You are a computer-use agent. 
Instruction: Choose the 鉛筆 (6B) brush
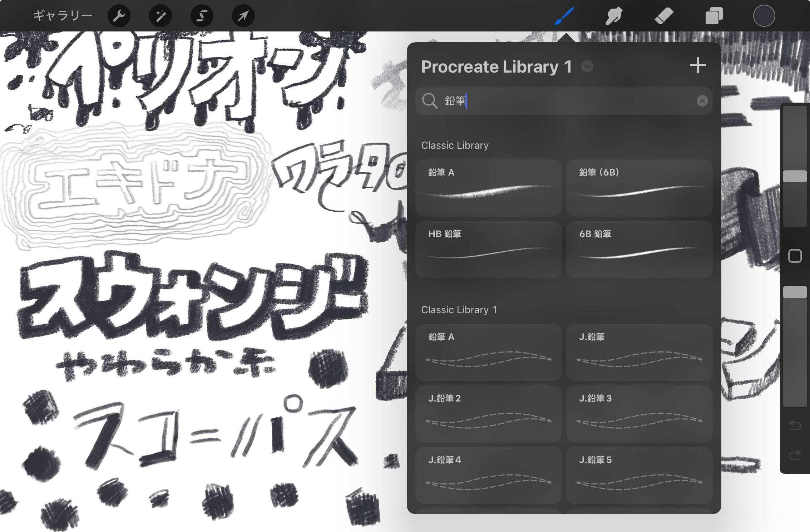click(x=639, y=188)
